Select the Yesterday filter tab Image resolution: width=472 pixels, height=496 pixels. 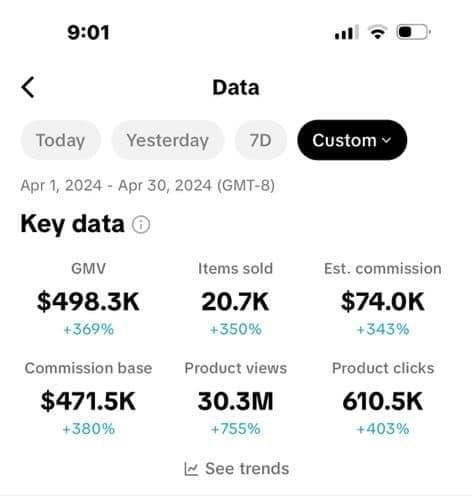(x=168, y=140)
